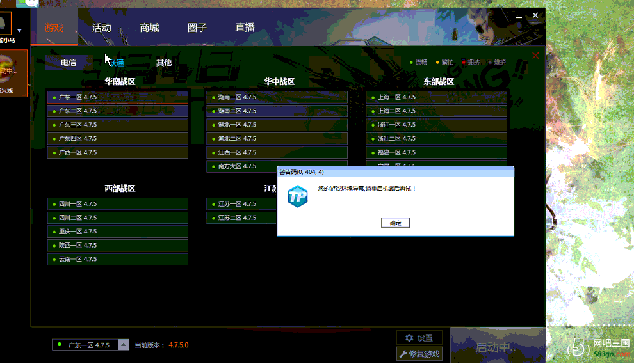Choose server 四川一区 4.7.5
Screen dimensions: 634x364
[x=118, y=204]
